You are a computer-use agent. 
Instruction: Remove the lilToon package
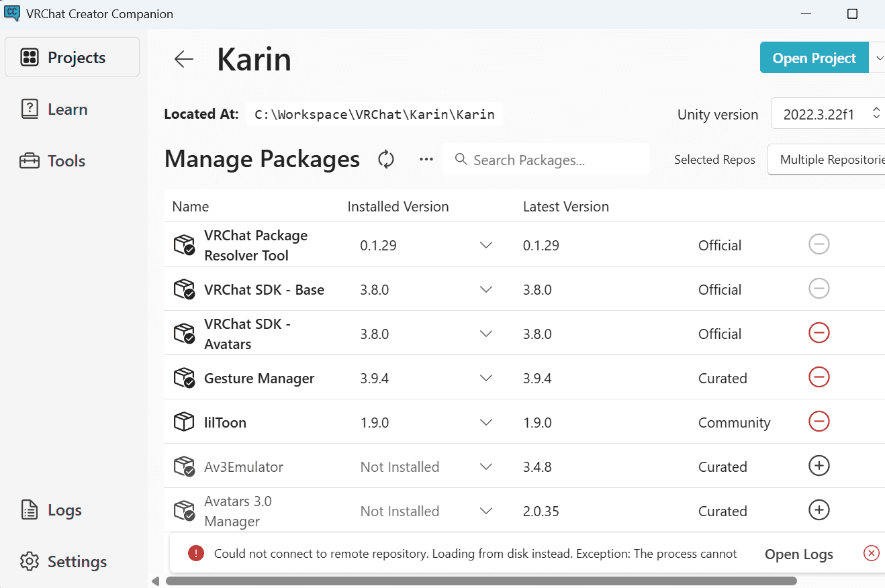(x=819, y=422)
